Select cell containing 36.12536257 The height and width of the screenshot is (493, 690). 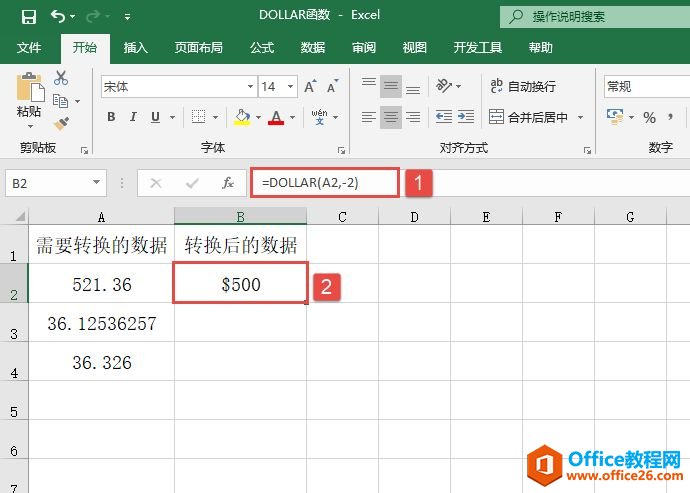[102, 323]
